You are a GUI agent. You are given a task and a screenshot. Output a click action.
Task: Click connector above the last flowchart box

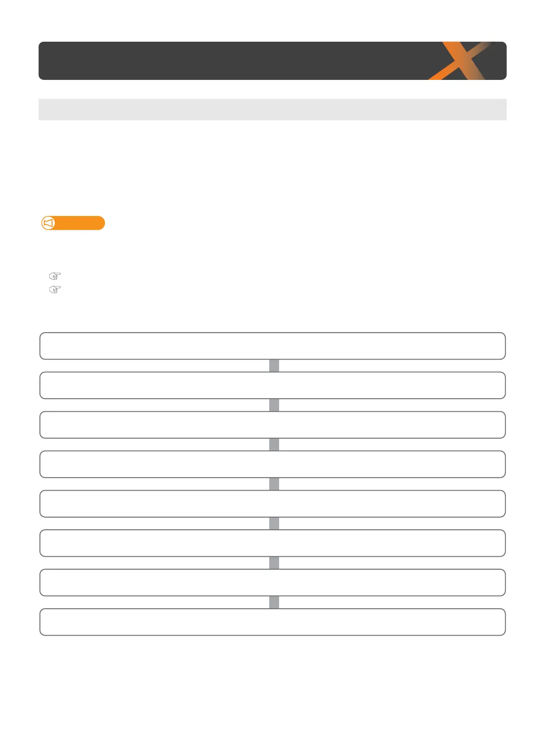(x=274, y=602)
